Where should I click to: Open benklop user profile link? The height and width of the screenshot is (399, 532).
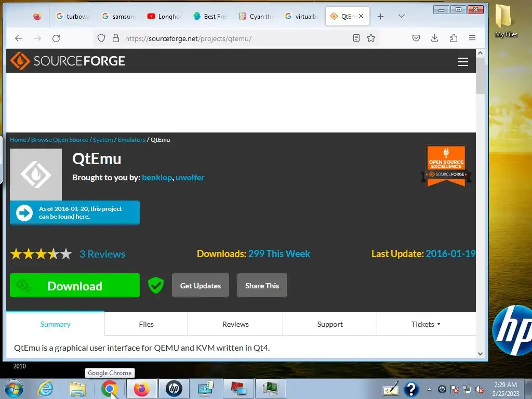click(157, 178)
